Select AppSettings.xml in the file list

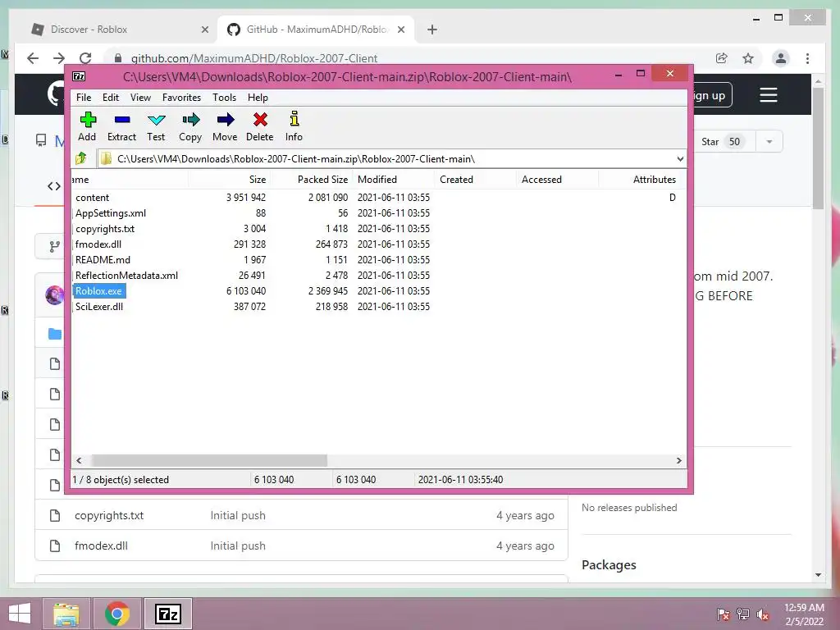[x=111, y=213]
